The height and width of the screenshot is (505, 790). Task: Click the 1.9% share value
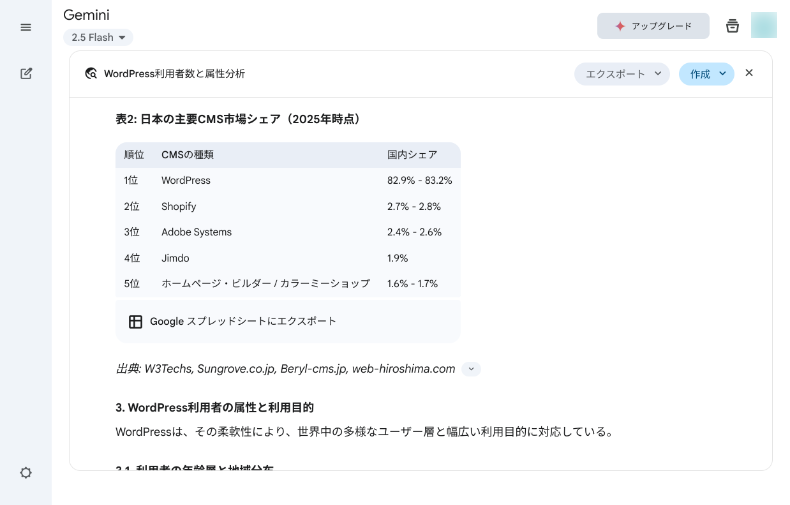pyautogui.click(x=398, y=258)
